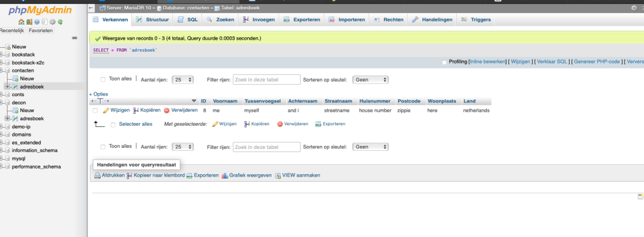Open the Rechten tab
Screen dimensions: 644x237
389,19
